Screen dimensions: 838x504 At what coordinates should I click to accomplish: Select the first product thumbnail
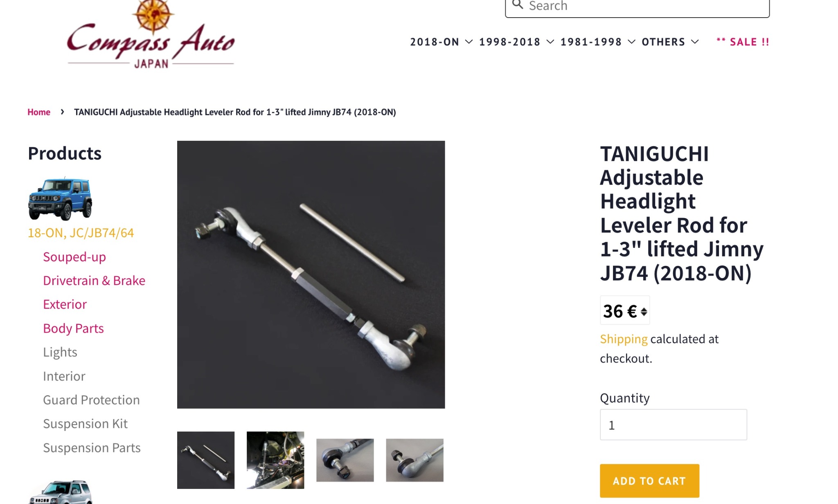(206, 460)
